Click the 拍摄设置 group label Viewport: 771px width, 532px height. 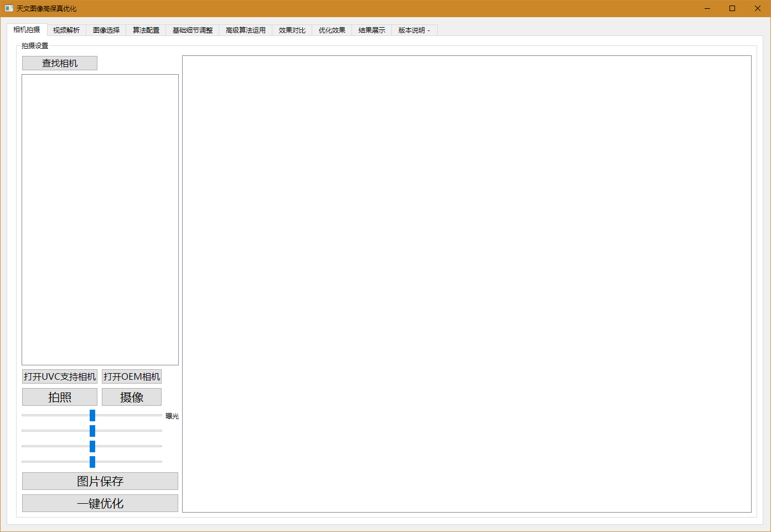tap(35, 46)
